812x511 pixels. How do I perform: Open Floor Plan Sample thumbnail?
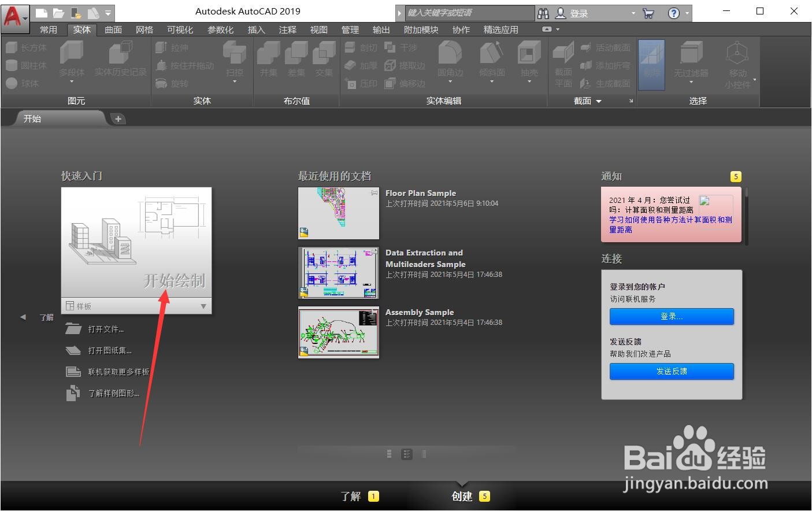(339, 213)
